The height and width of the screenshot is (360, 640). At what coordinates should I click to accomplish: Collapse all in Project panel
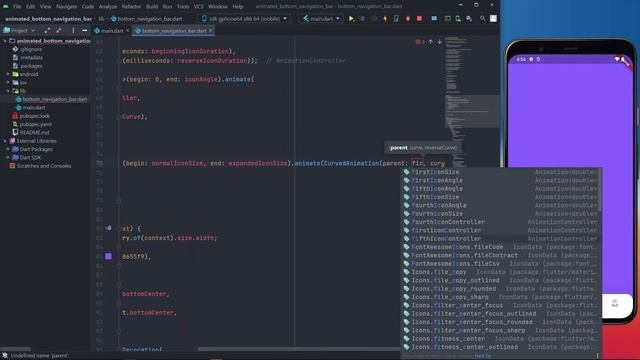click(x=59, y=31)
